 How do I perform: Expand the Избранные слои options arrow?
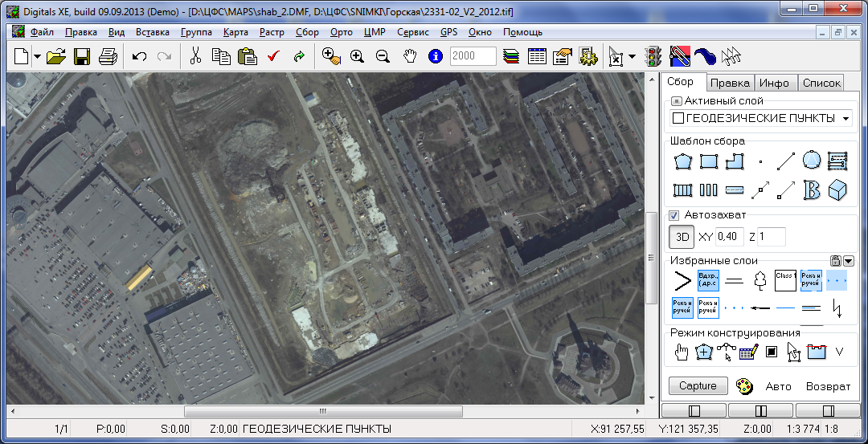pyautogui.click(x=848, y=260)
